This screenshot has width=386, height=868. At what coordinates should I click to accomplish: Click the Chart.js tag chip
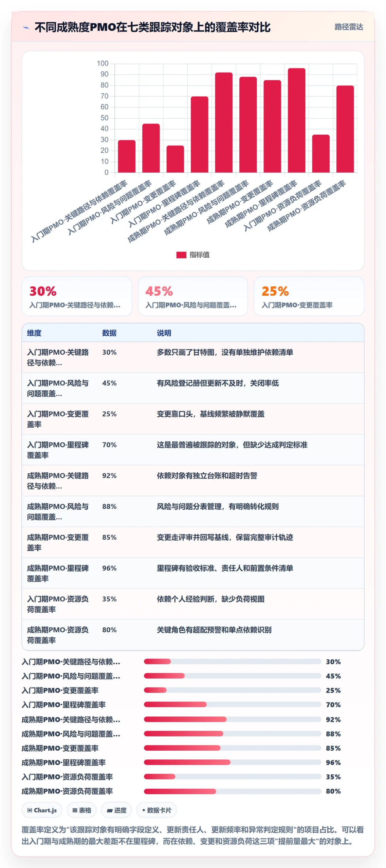point(42,810)
